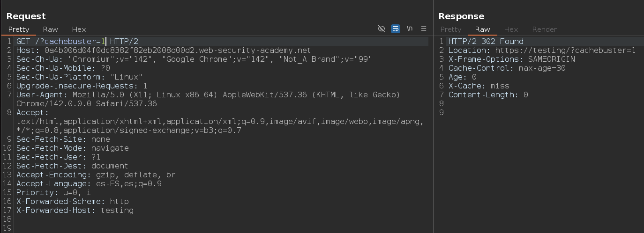Toggle the line wrap icon in Request

(396, 29)
